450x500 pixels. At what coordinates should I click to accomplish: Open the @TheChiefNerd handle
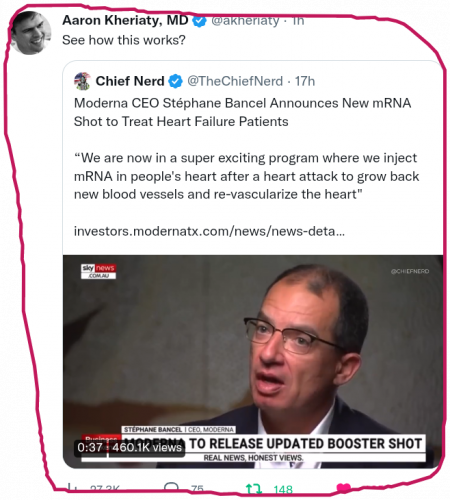click(x=235, y=81)
